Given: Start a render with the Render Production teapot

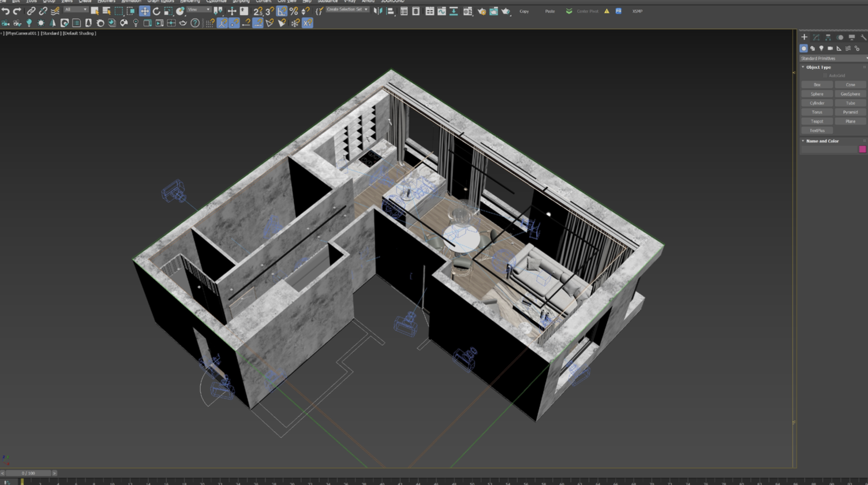Looking at the screenshot, I should [506, 11].
